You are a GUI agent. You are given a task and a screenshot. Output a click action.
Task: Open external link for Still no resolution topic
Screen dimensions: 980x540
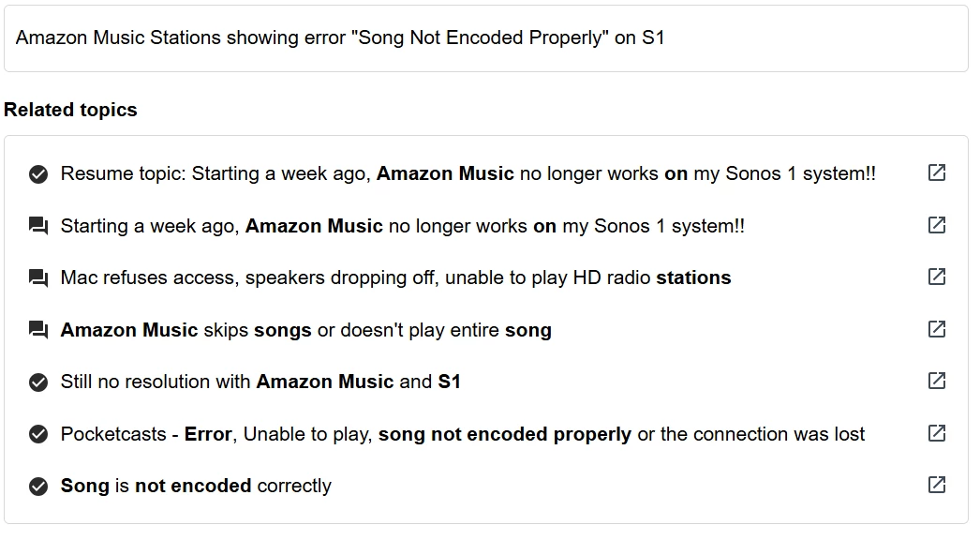(936, 381)
